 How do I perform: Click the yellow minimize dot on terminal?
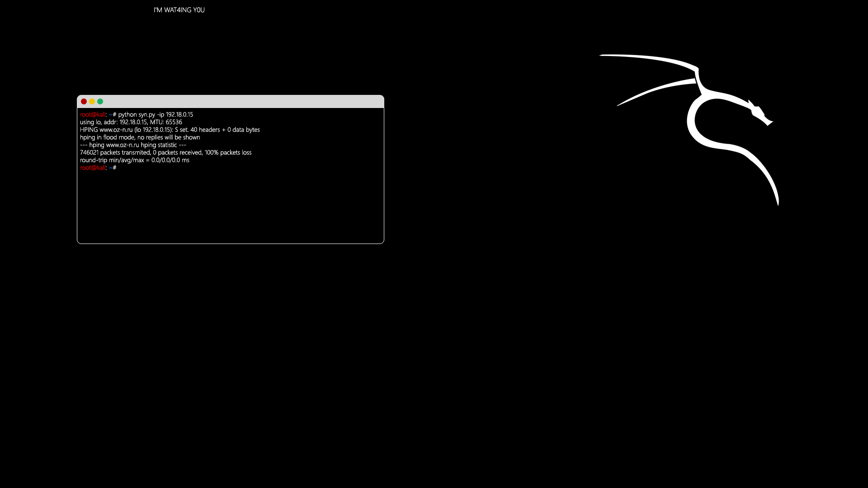92,102
